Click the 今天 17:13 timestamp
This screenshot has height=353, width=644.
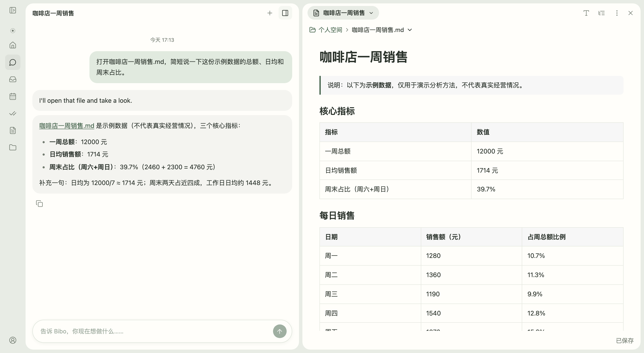[162, 40]
